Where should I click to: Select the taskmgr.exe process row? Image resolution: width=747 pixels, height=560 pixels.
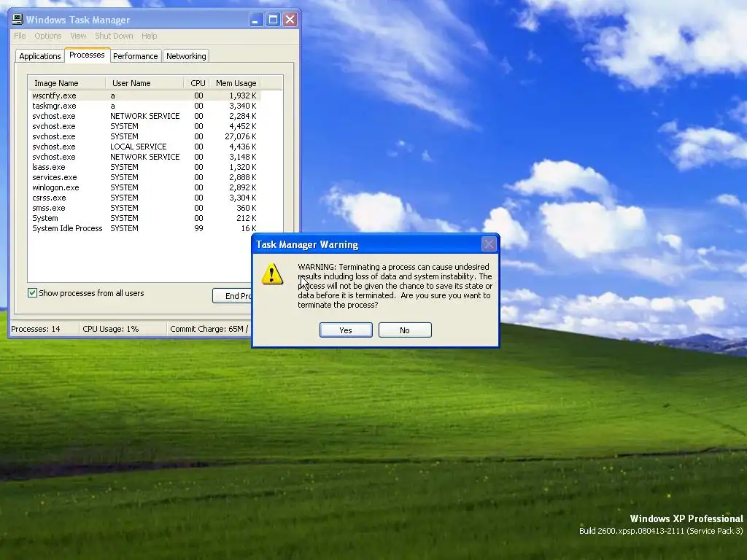144,106
